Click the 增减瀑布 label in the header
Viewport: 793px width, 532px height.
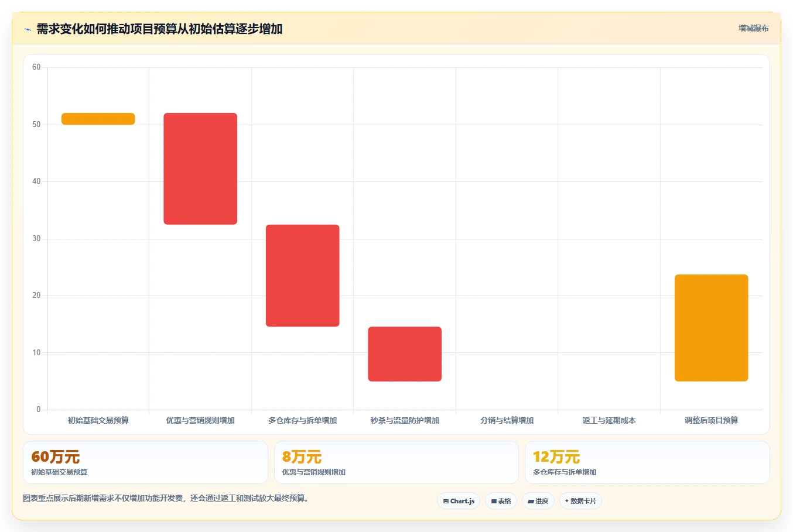(x=753, y=28)
